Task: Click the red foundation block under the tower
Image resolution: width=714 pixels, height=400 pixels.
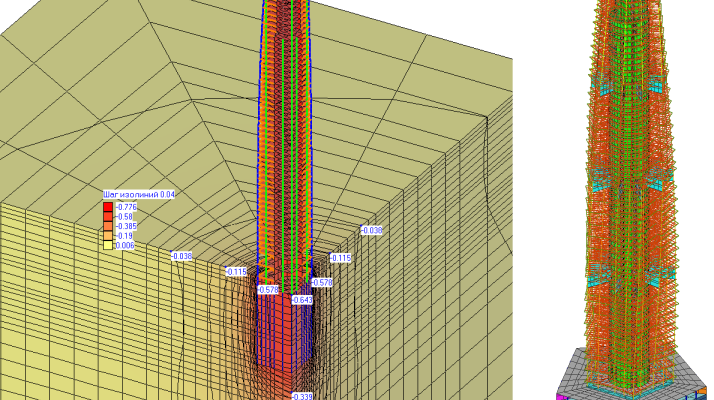Action: (x=283, y=340)
